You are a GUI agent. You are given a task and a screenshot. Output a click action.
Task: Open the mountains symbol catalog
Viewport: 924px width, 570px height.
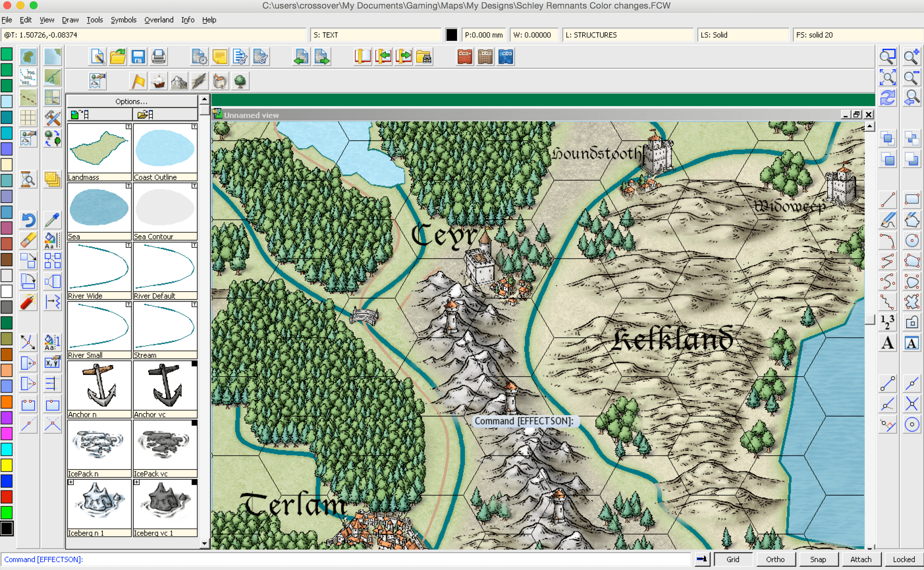tap(179, 81)
